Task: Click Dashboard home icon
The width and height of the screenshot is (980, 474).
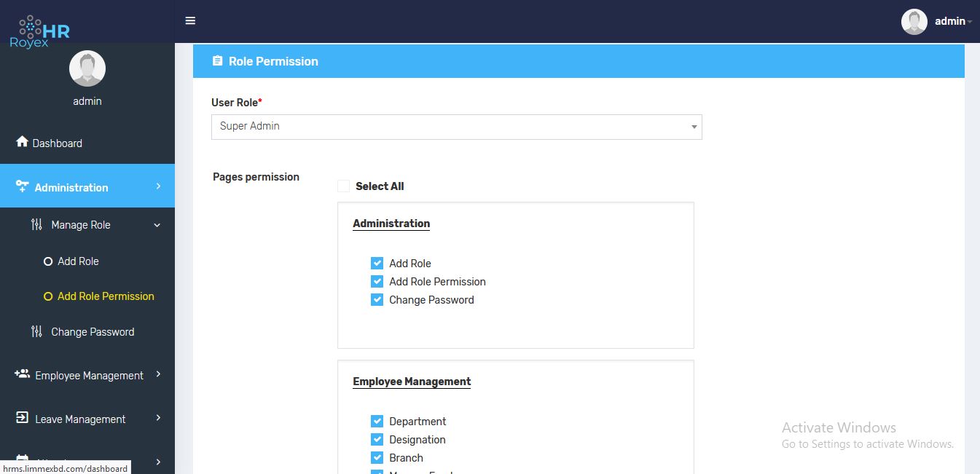Action: (x=22, y=142)
